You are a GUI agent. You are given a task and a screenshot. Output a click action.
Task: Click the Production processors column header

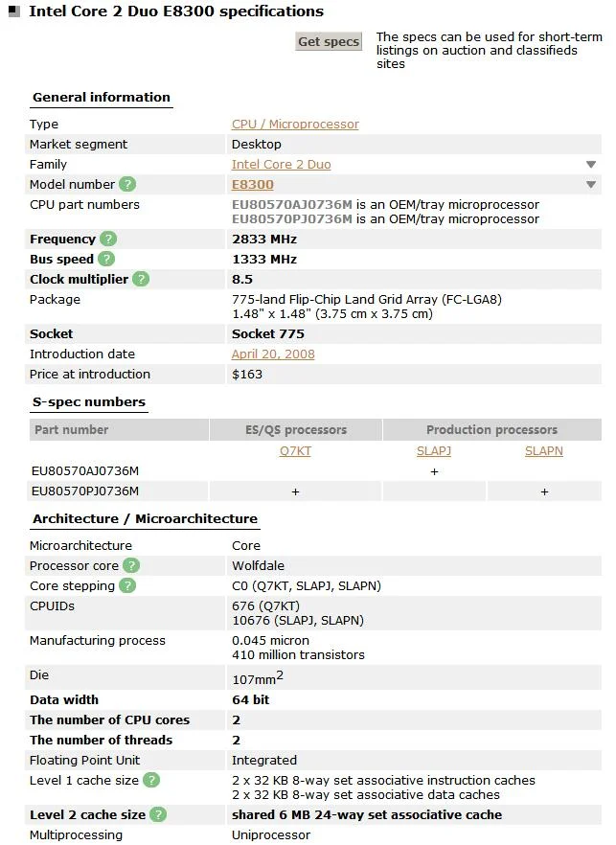click(x=492, y=429)
